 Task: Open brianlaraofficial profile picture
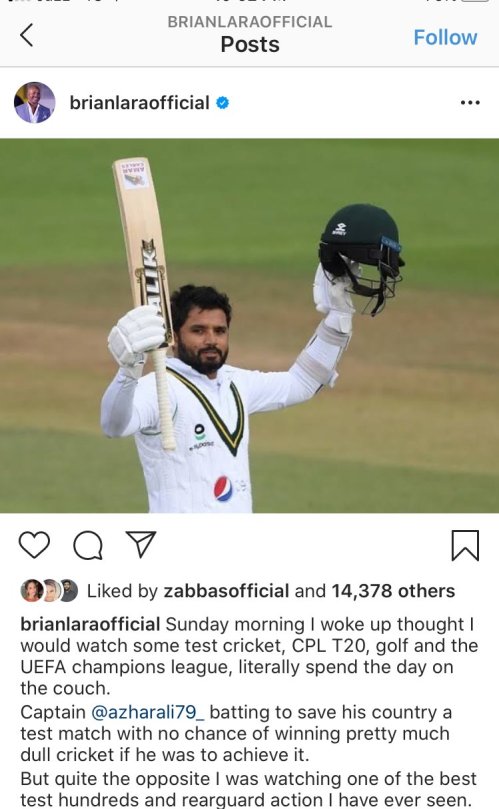point(35,102)
